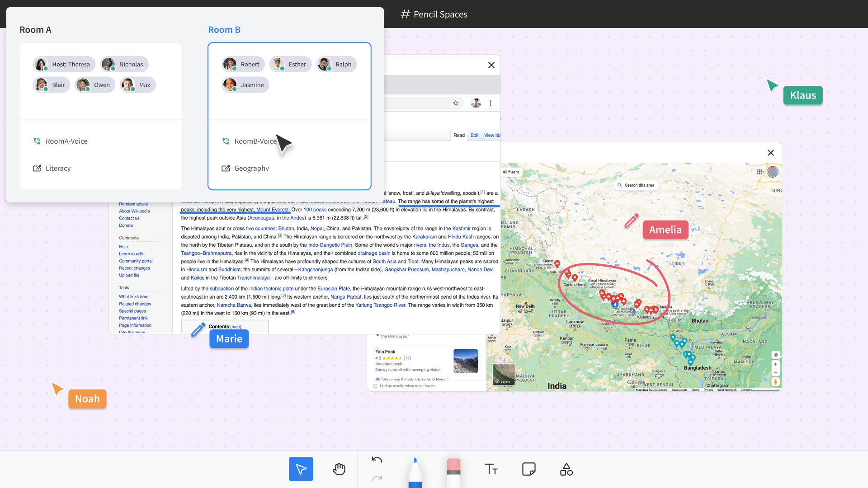This screenshot has width=868, height=488.
Task: Click Blair participant chip
Action: 51,85
